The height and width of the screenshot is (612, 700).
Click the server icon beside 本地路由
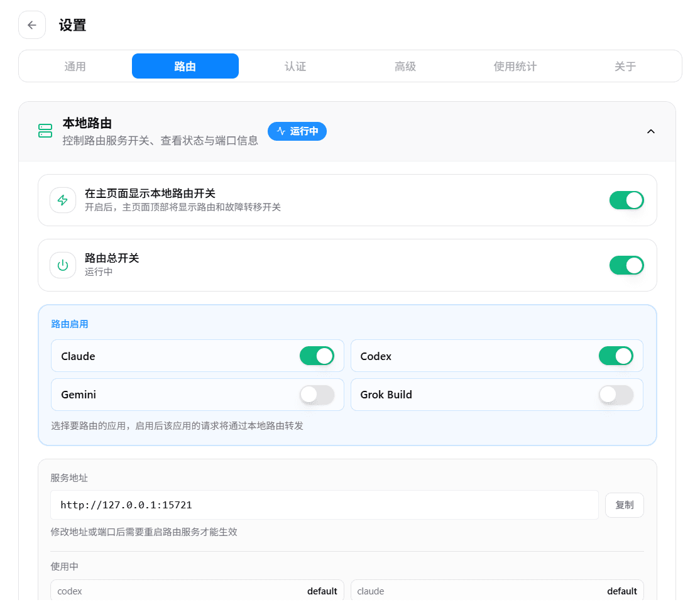(x=45, y=131)
